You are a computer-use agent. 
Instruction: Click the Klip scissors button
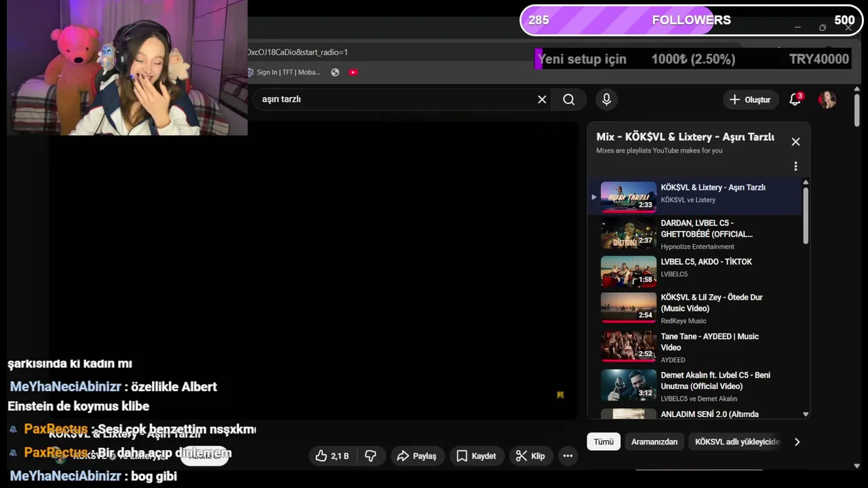point(530,456)
